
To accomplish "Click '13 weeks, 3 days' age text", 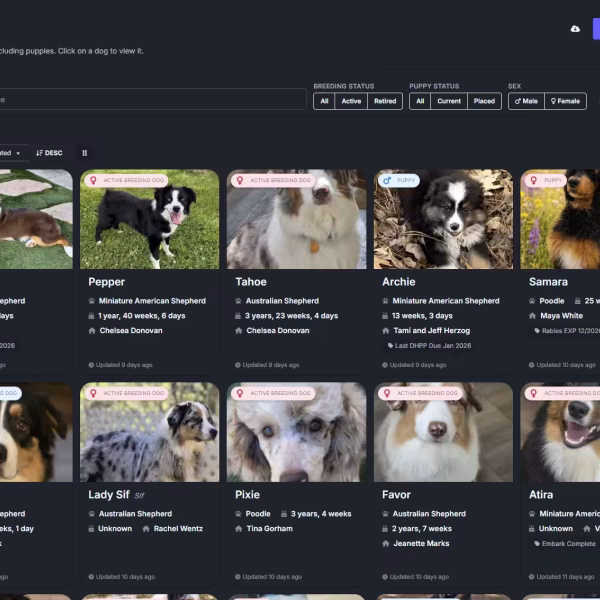I will click(x=422, y=316).
